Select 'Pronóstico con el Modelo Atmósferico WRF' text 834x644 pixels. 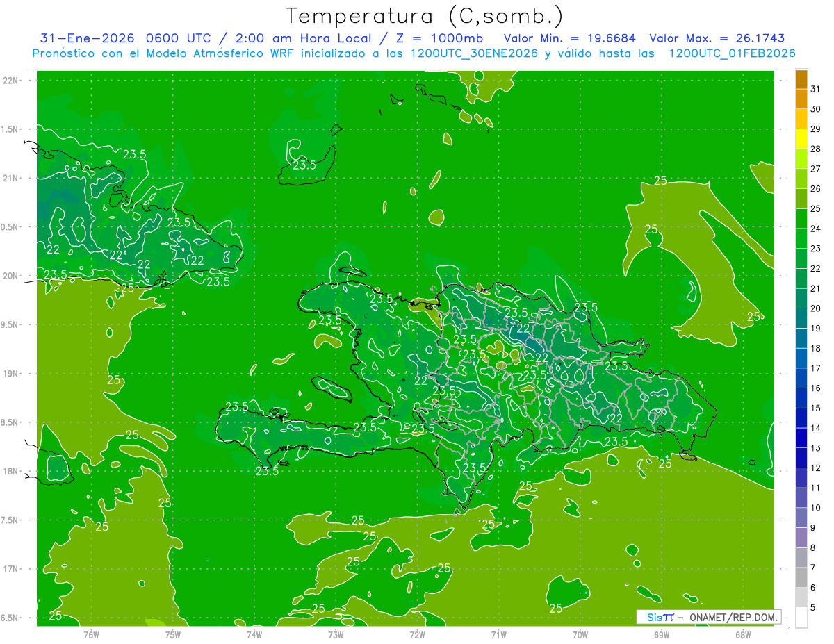pos(165,53)
